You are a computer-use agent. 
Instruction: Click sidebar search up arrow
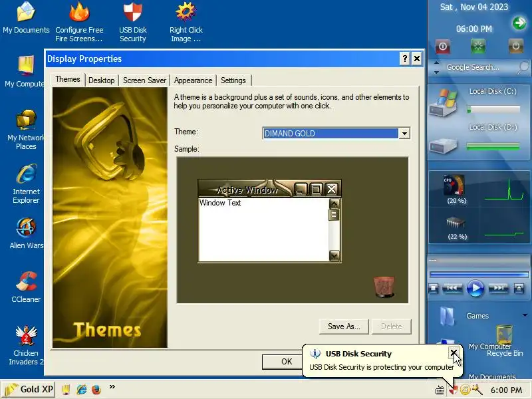[x=437, y=63]
